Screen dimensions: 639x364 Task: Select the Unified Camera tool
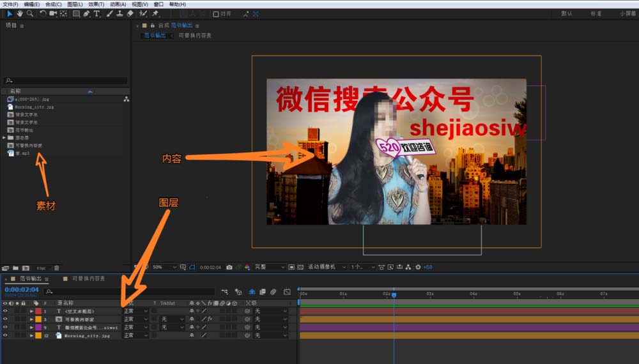(52, 14)
